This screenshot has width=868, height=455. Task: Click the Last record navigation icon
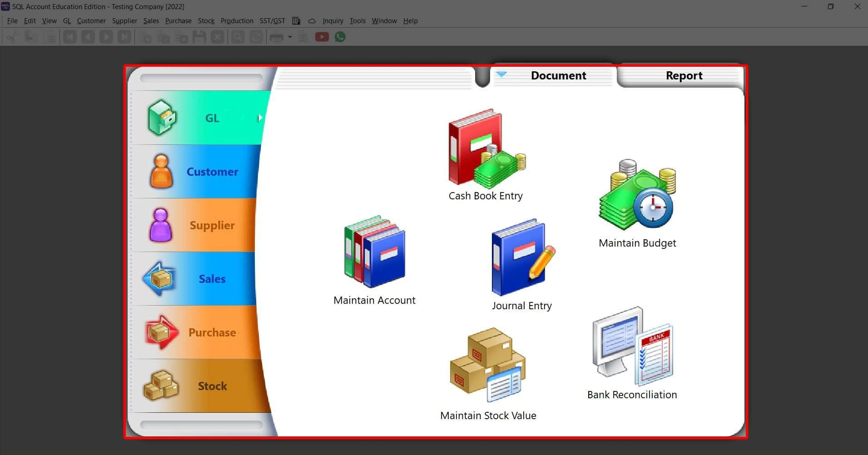coord(124,37)
